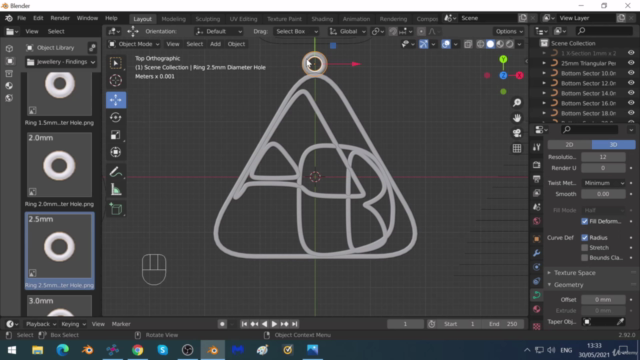Click the zoom view magnifier icon
640x360 pixels.
[x=517, y=102]
